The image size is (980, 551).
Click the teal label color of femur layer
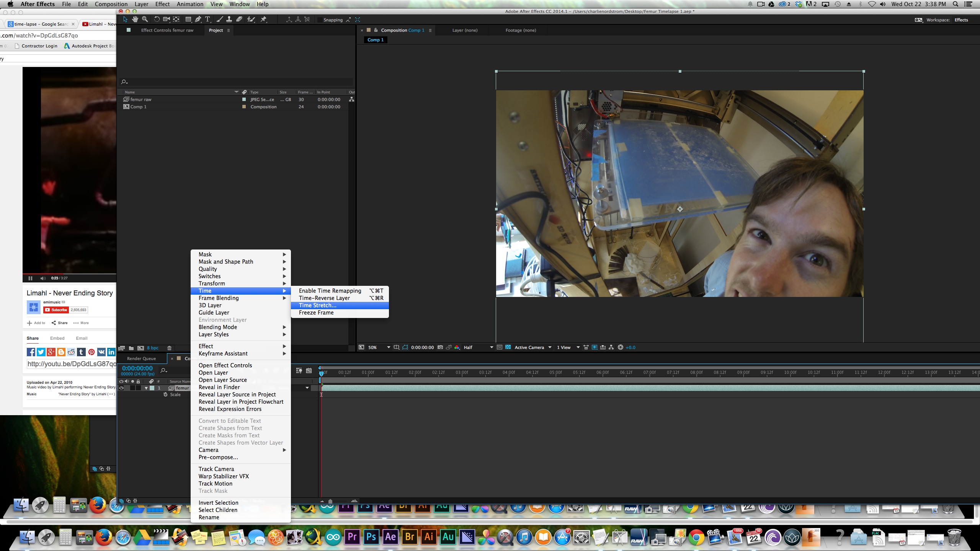[x=152, y=388]
